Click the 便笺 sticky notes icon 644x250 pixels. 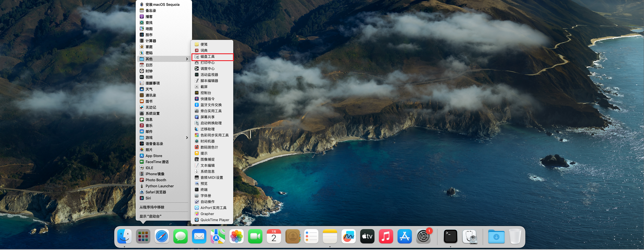197,44
